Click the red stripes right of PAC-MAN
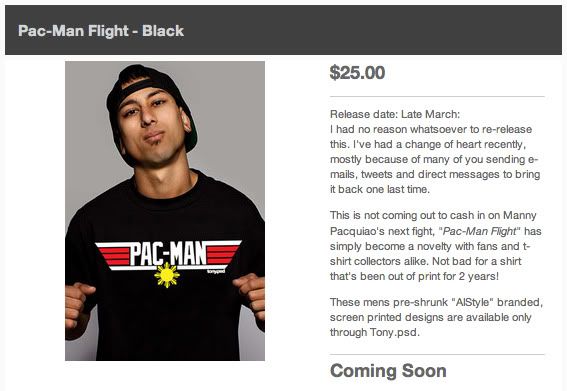 click(222, 254)
